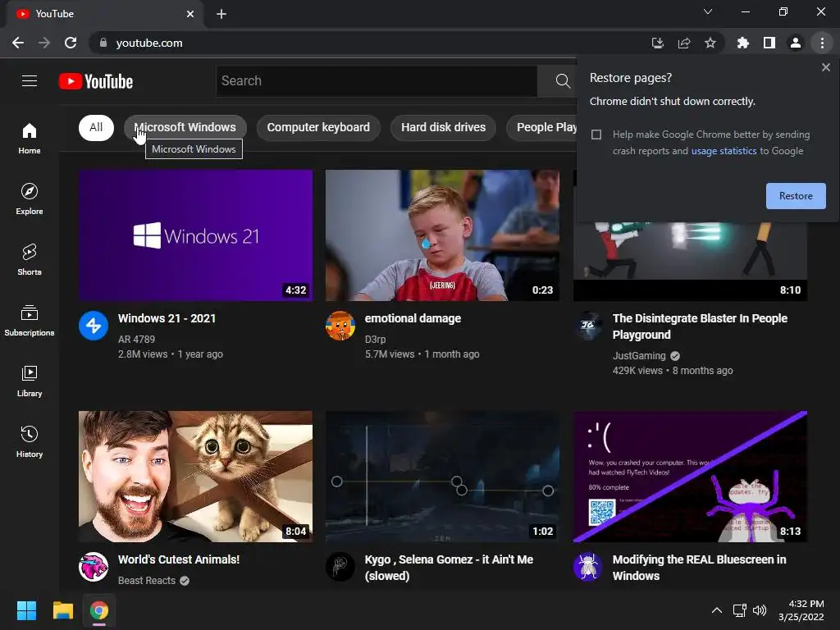Screen dimensions: 840x630
Task: Open World's Cutest Animals! video title
Action: [178, 559]
